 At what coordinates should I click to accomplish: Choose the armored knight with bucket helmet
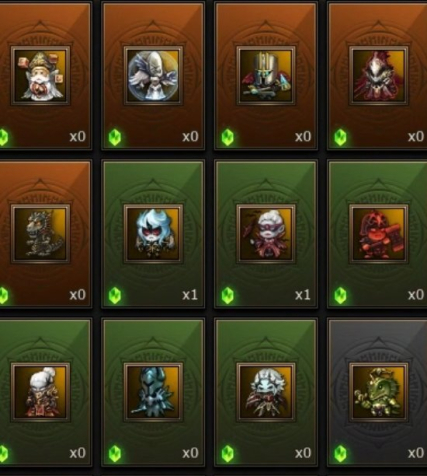coord(266,76)
